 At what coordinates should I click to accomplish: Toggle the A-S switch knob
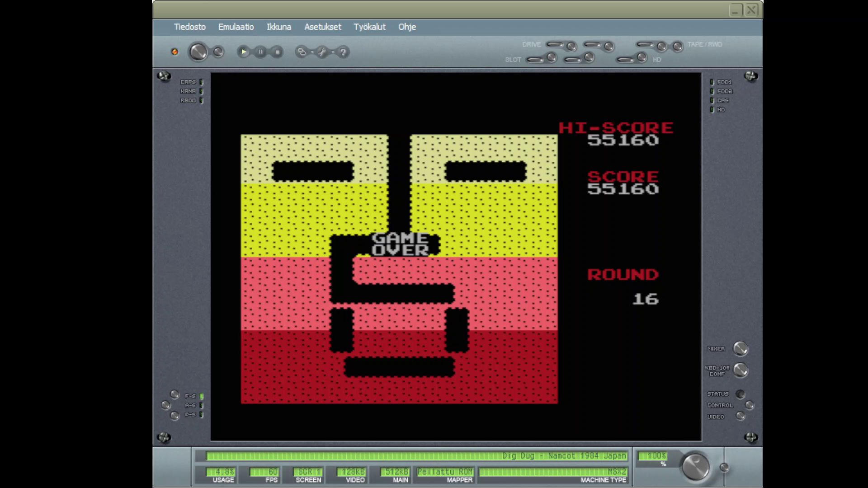tap(166, 405)
